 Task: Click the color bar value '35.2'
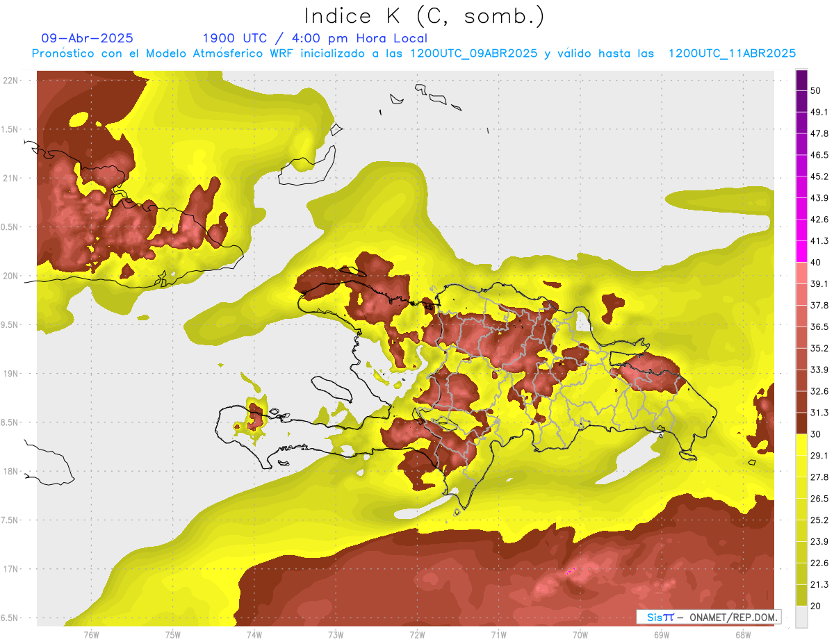click(819, 348)
